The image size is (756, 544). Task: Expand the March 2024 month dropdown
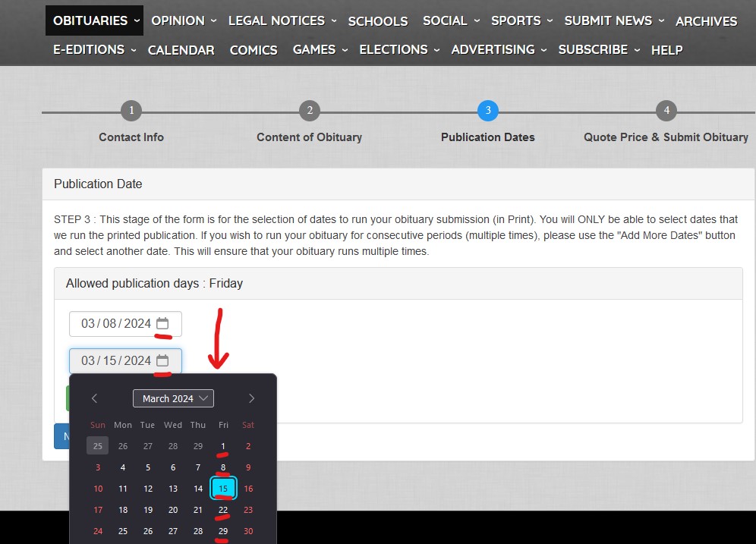[x=173, y=398]
